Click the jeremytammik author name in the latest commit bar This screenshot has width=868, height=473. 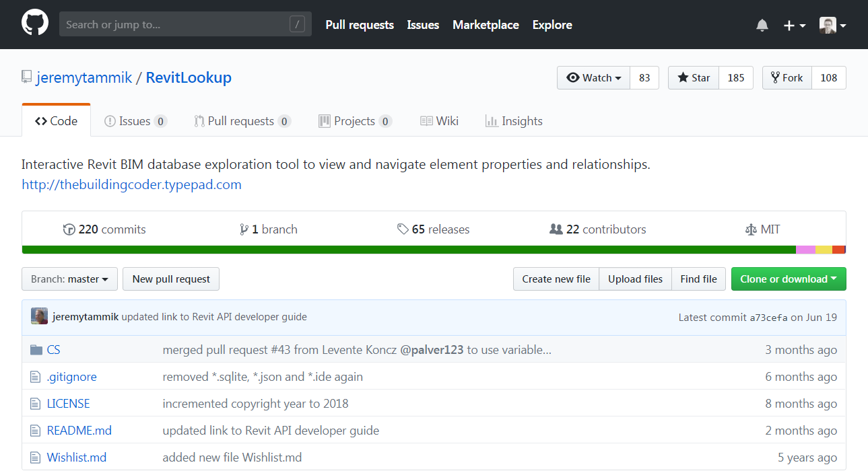(x=86, y=317)
